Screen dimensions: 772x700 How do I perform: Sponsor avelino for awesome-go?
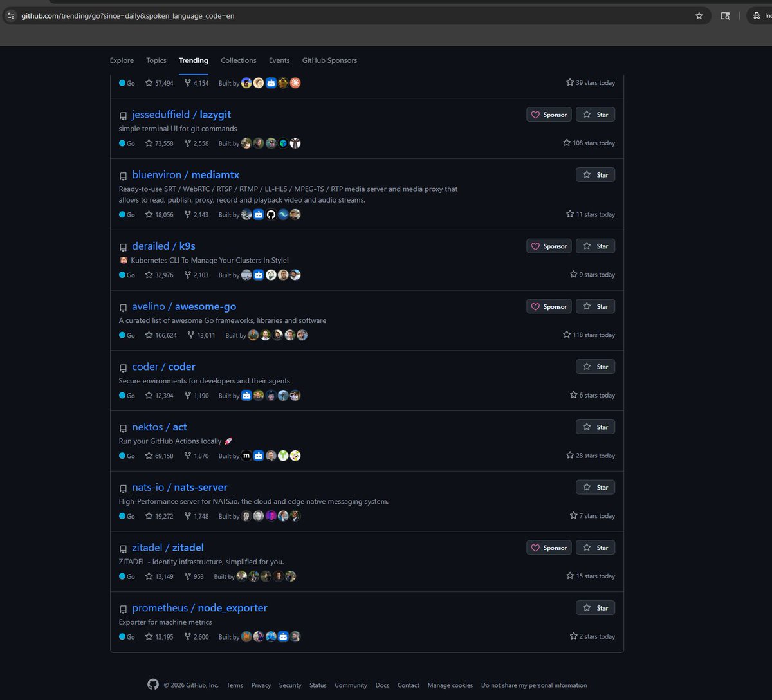549,307
